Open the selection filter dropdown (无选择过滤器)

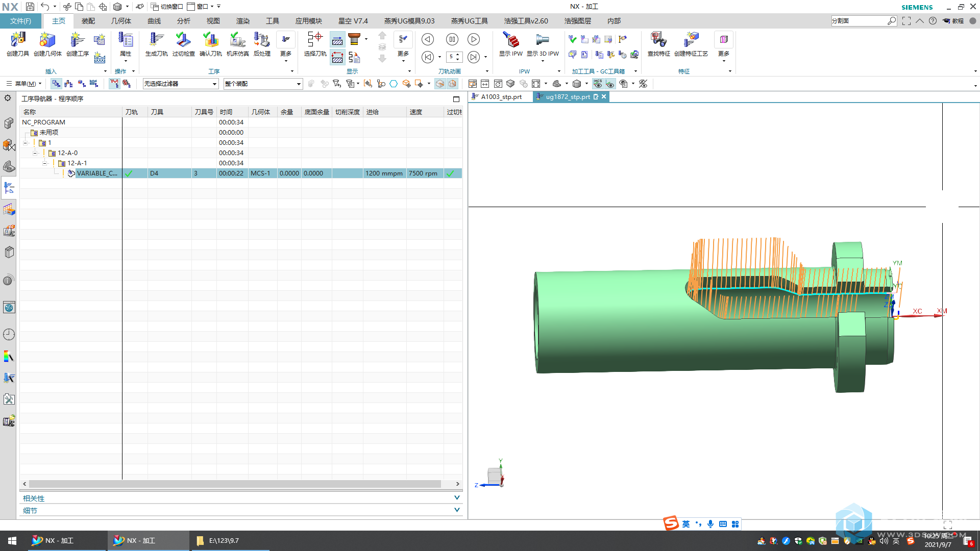coord(181,84)
